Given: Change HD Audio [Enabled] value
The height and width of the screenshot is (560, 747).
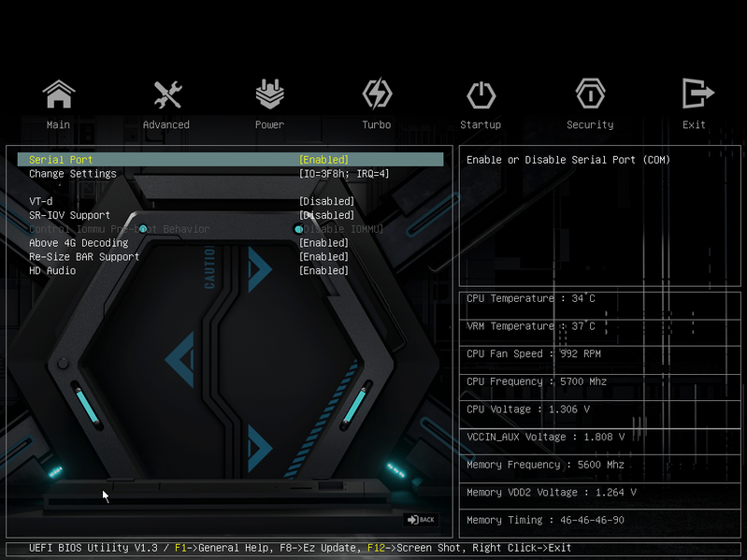Looking at the screenshot, I should click(323, 270).
